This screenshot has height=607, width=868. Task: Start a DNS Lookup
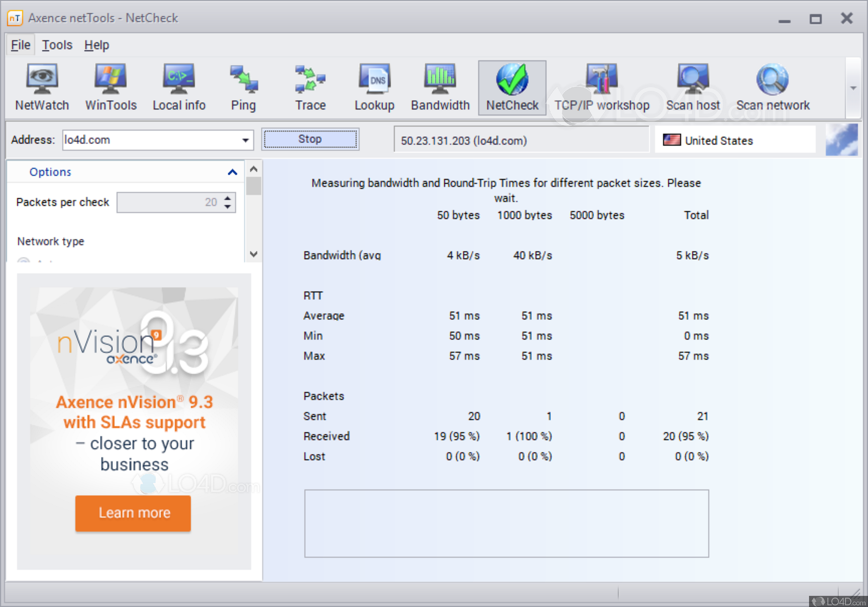[x=374, y=86]
